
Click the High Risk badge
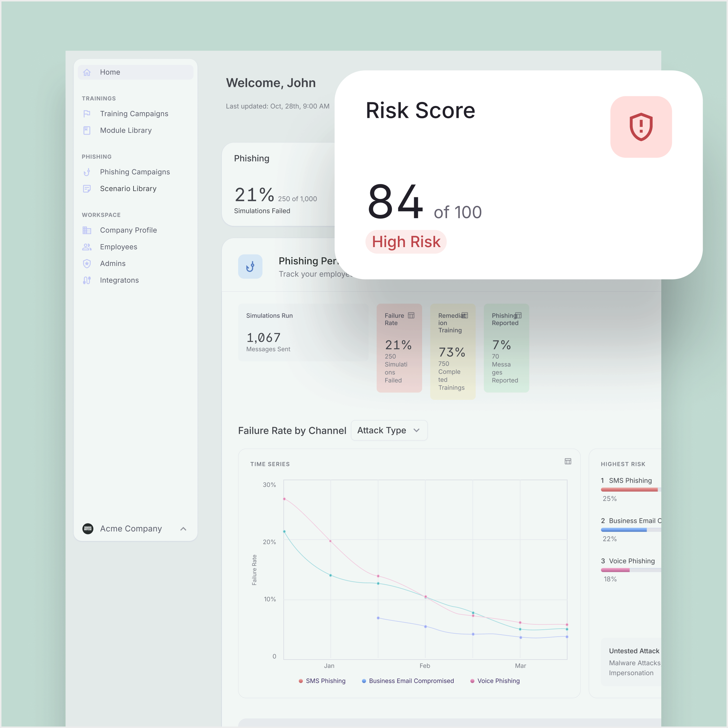(x=406, y=241)
